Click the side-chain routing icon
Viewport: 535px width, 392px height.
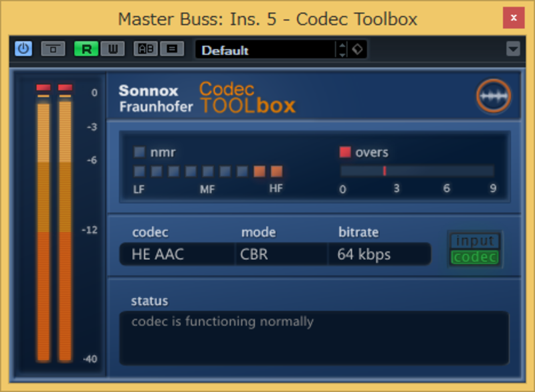[x=53, y=49]
